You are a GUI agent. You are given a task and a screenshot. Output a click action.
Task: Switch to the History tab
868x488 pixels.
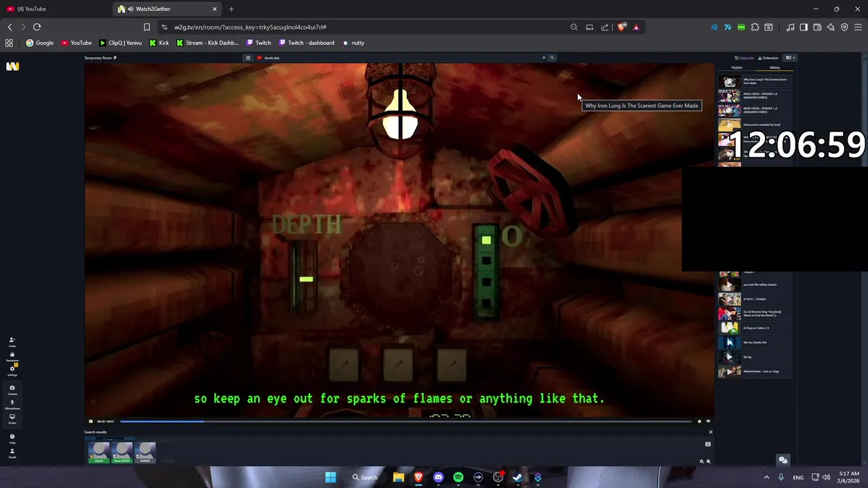(774, 67)
